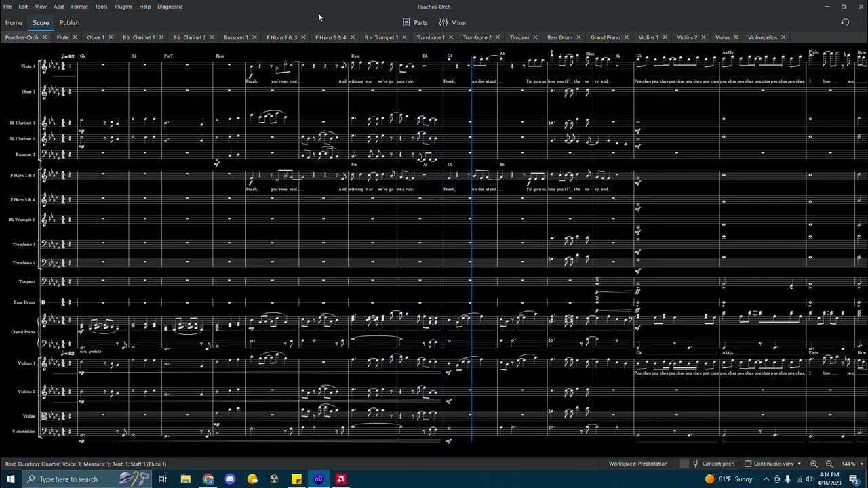Viewport: 868px width, 488px height.
Task: Select the Trombone 2 part tab
Action: [477, 37]
